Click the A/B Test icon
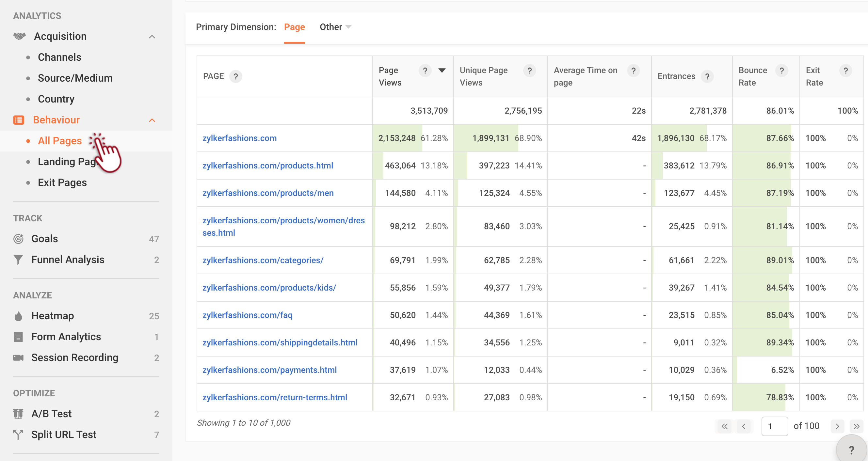Viewport: 868px width, 461px height. (x=18, y=414)
